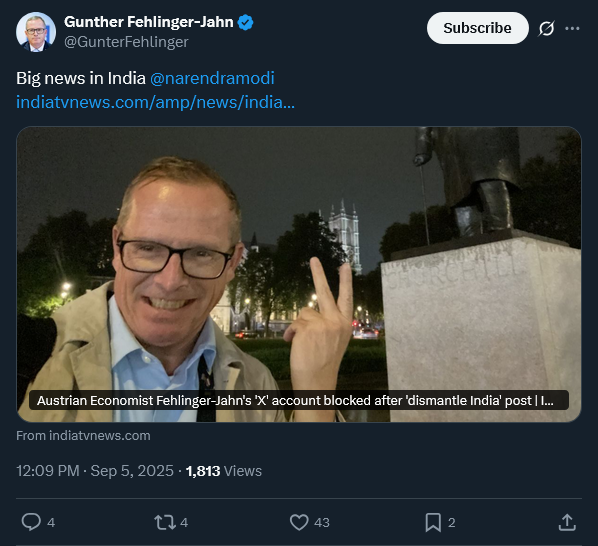Open the @narendramodi mention link
The height and width of the screenshot is (546, 598).
coord(212,78)
